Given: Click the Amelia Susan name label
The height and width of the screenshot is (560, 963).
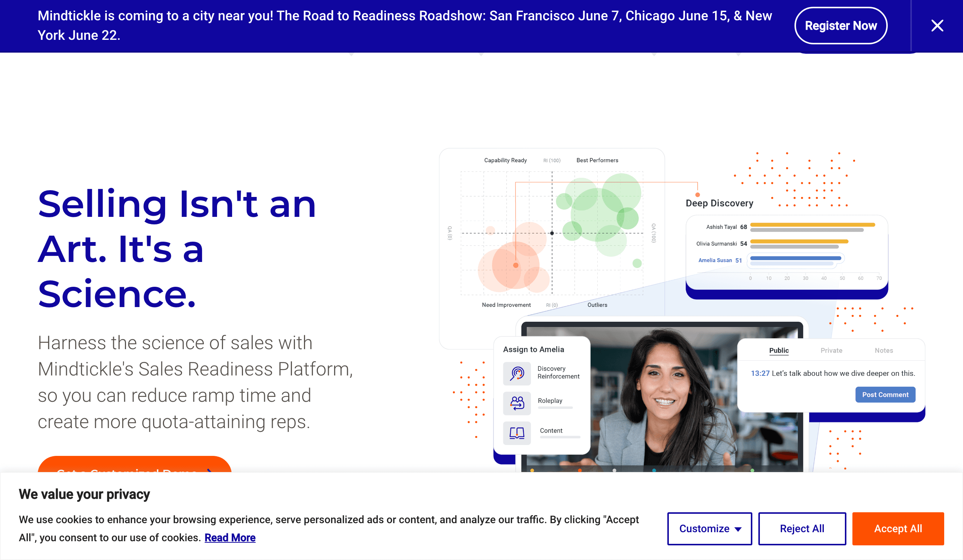Looking at the screenshot, I should 715,260.
